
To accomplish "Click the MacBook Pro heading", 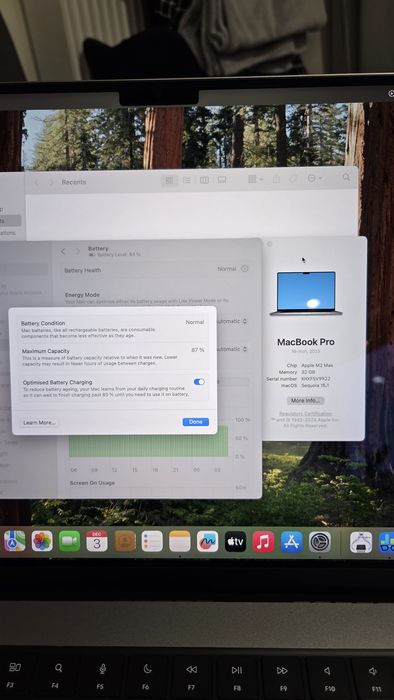I will click(x=306, y=342).
